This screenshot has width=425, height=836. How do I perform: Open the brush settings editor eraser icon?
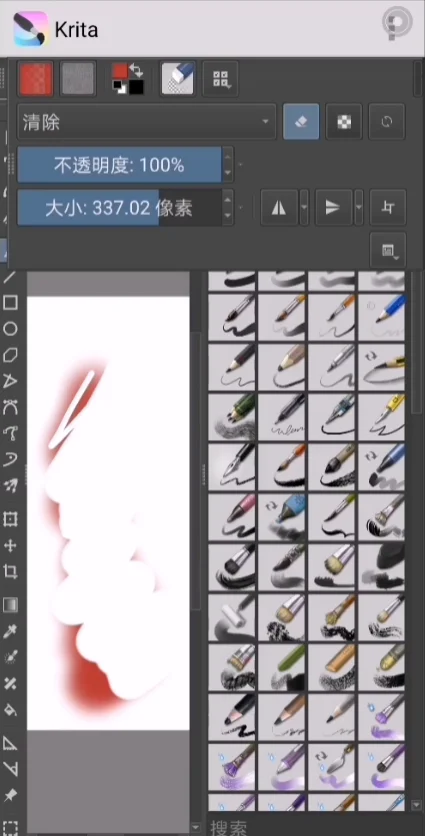(178, 78)
